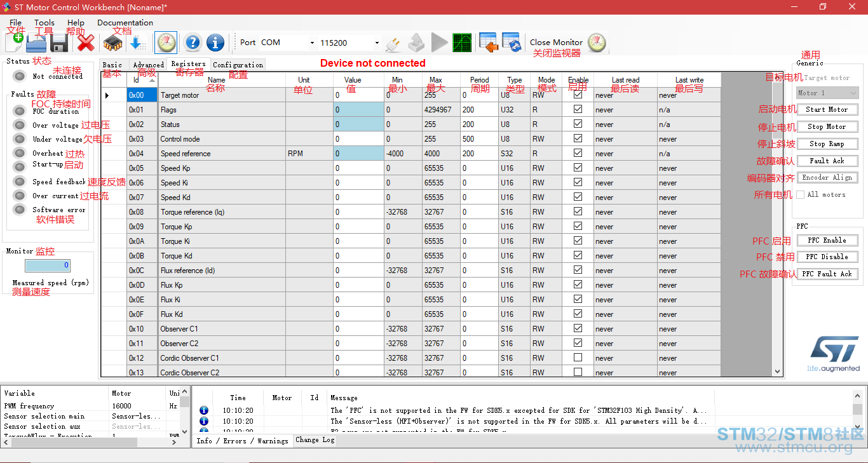Click the new file toolbar icon
The image size is (868, 463).
point(14,42)
